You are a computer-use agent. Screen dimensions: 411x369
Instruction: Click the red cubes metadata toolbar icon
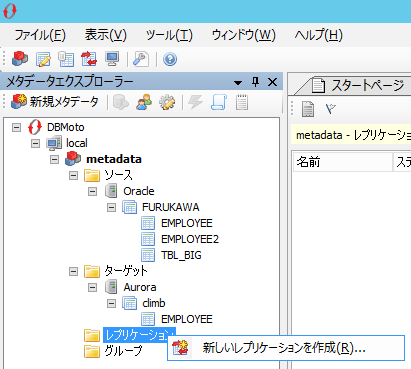(x=20, y=59)
